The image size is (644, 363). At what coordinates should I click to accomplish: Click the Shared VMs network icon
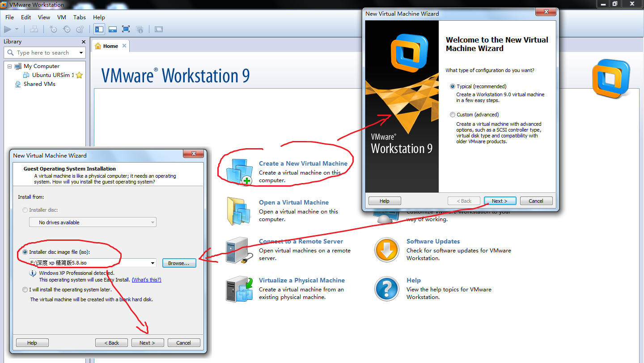[18, 84]
